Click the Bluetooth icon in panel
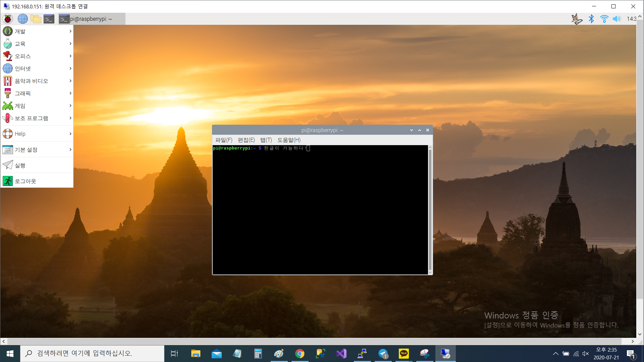The image size is (644, 362). [x=591, y=19]
